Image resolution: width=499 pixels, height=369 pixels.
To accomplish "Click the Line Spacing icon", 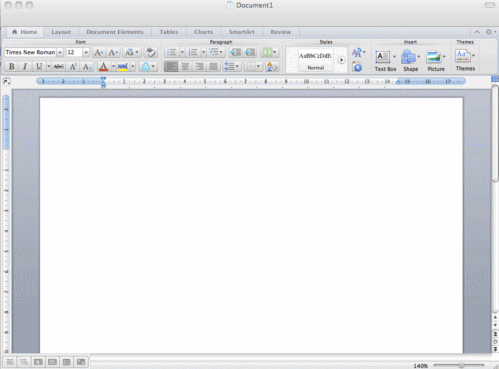I will point(231,67).
